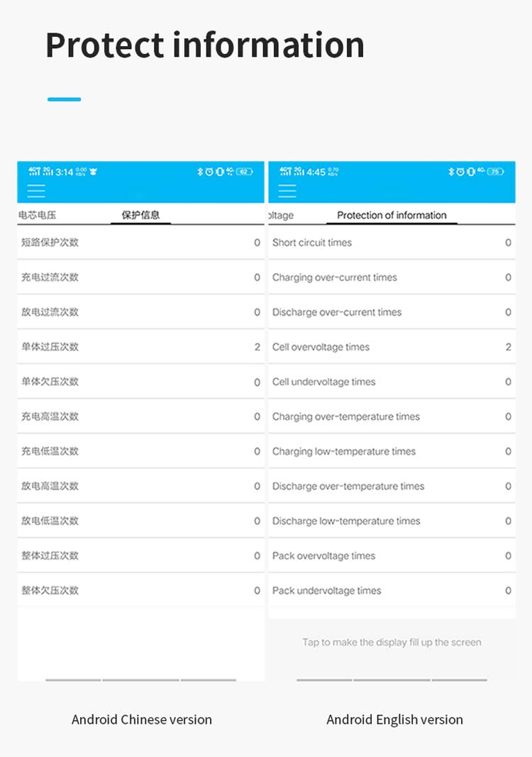Viewport: 532px width, 757px height.
Task: Select 整体欠压次数 row
Action: 140,590
